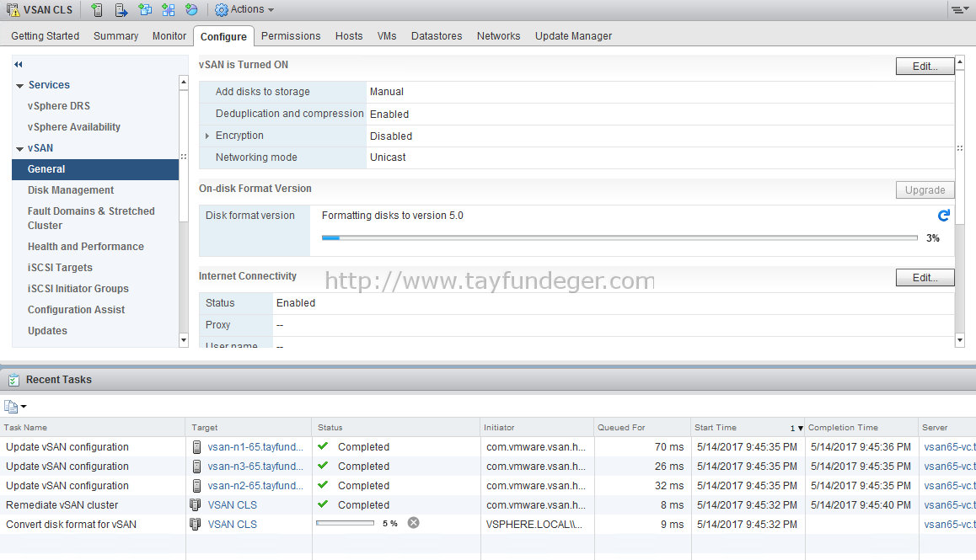Viewport: 976px width, 560px height.
Task: Click host icon beside vsan-n1-65 target
Action: point(196,447)
